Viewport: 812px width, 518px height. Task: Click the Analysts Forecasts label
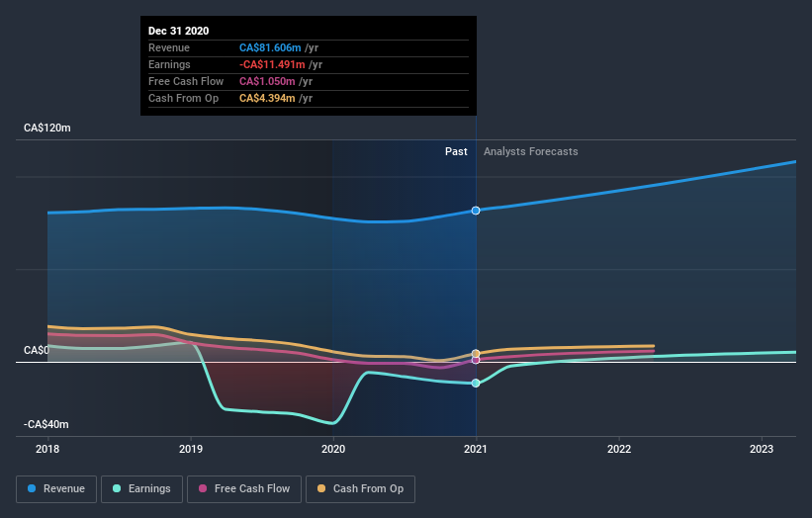[531, 151]
